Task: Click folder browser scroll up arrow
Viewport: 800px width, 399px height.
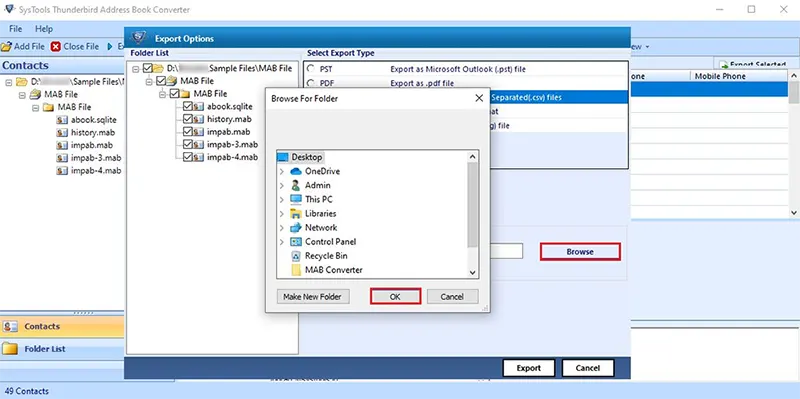Action: (472, 156)
